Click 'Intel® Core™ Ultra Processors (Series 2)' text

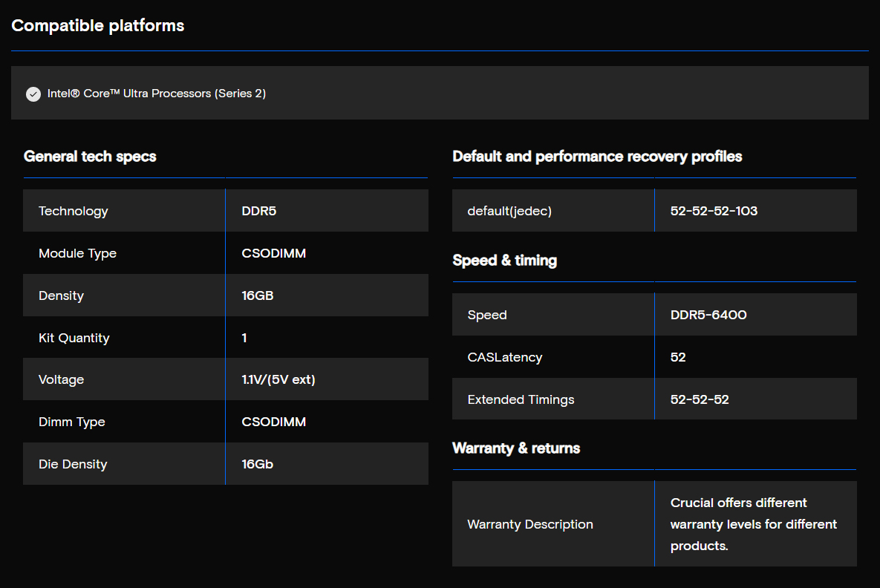157,94
